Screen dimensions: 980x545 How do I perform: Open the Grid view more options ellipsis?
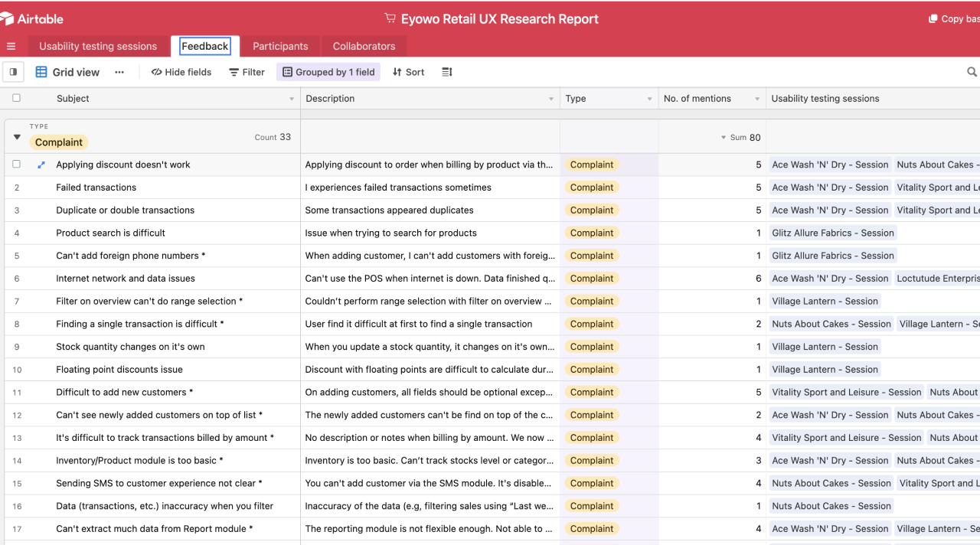pyautogui.click(x=119, y=72)
